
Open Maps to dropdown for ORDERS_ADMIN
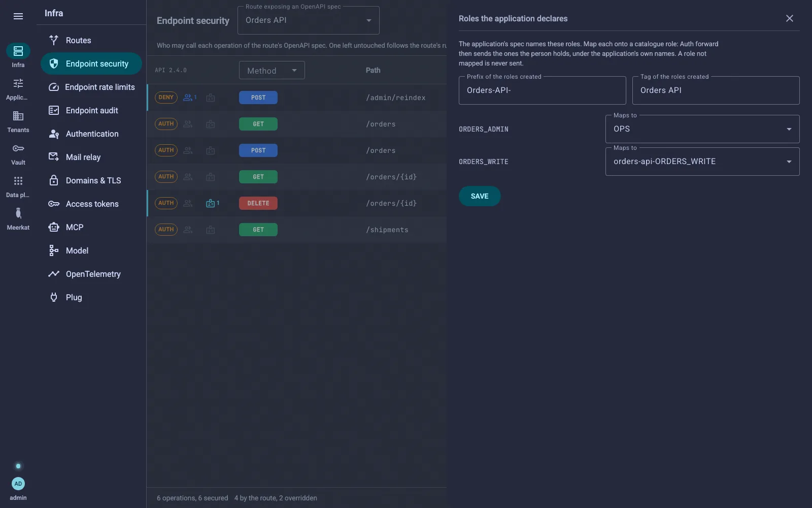(x=702, y=129)
